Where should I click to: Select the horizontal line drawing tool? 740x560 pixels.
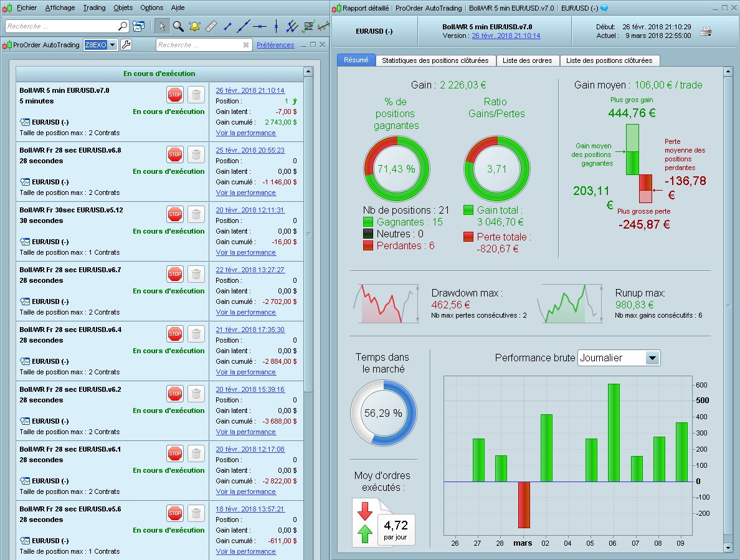pyautogui.click(x=260, y=26)
